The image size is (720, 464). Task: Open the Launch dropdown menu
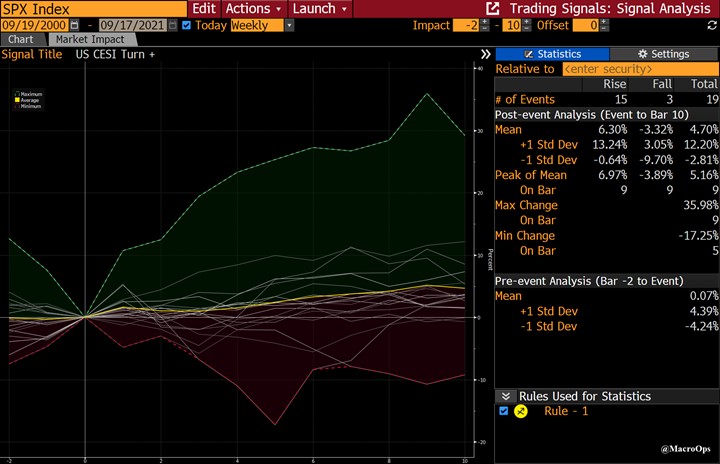tap(320, 8)
